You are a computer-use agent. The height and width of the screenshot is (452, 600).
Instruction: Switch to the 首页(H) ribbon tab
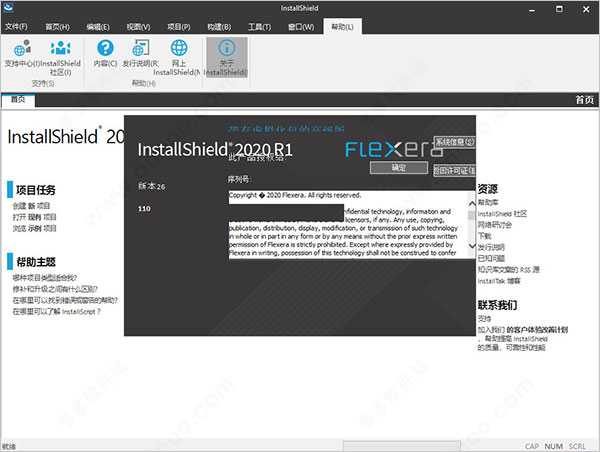57,26
